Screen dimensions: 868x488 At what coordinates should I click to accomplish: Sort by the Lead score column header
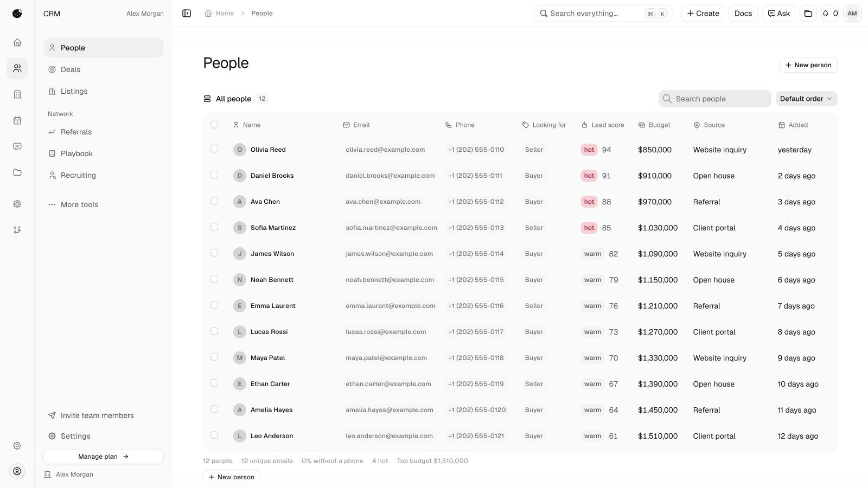point(603,125)
